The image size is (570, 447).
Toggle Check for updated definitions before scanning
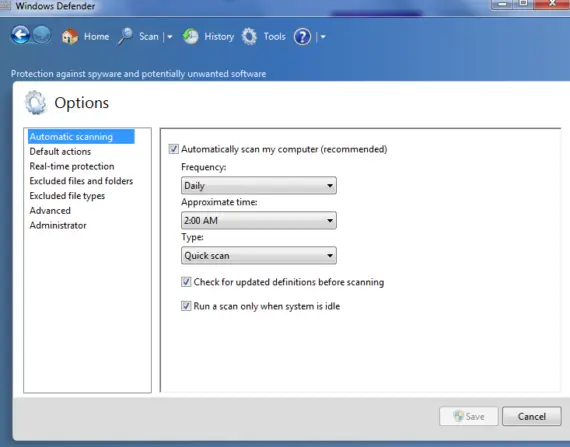[186, 282]
